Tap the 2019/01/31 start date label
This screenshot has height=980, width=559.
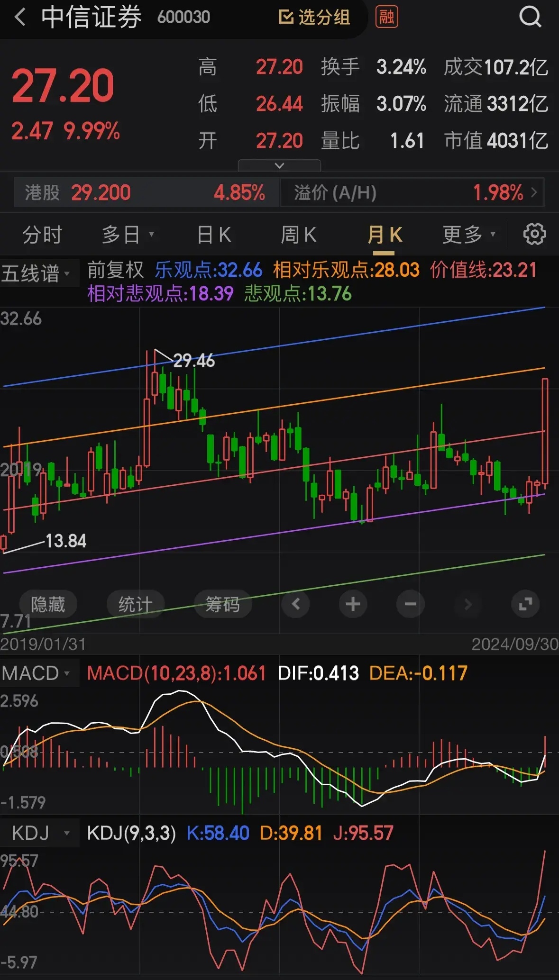click(x=43, y=644)
